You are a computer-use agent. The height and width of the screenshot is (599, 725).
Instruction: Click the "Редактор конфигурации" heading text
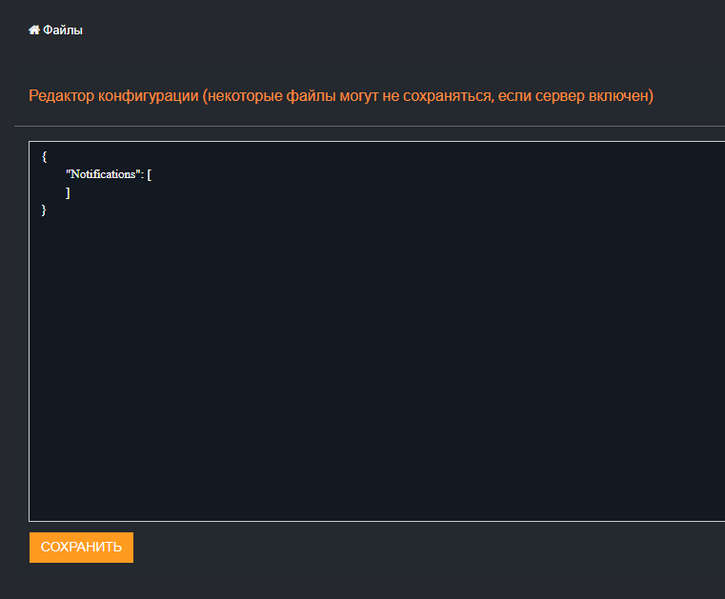(112, 96)
